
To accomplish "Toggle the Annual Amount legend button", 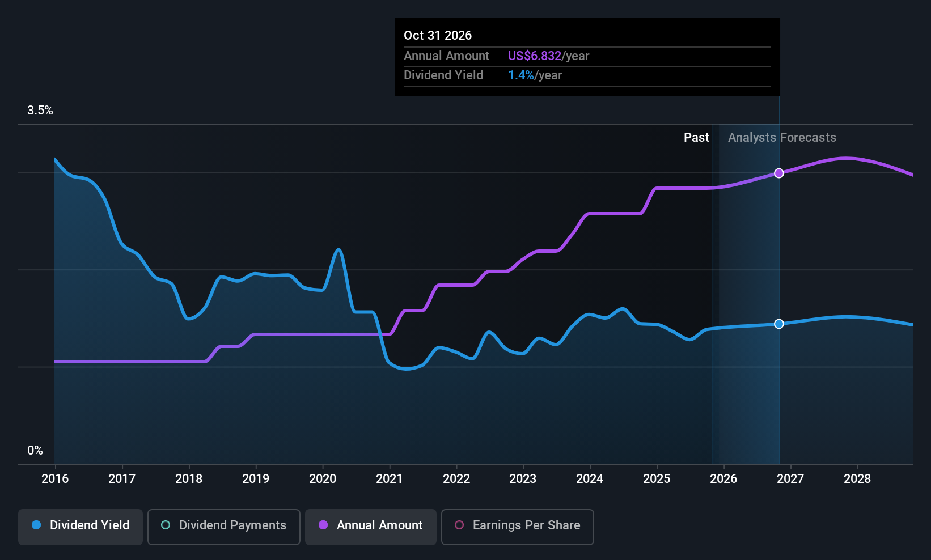I will pos(371,527).
